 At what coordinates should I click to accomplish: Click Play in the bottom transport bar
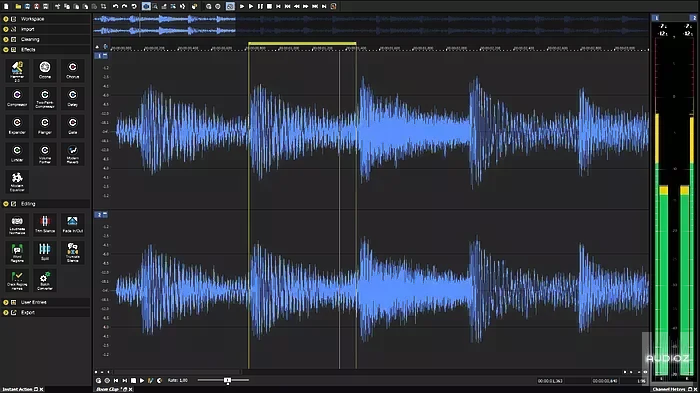[x=142, y=380]
